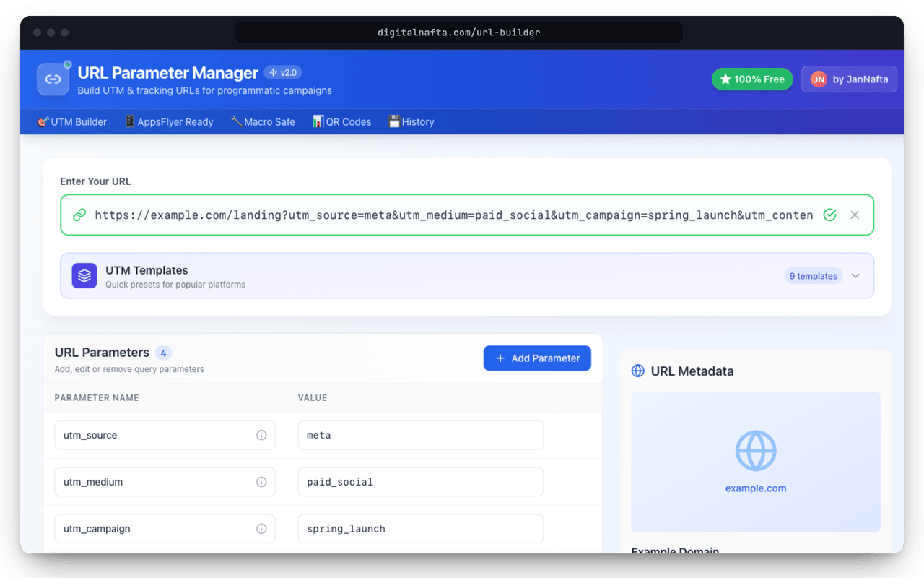Click the spring_launch value field
Image resolution: width=924 pixels, height=578 pixels.
pyautogui.click(x=421, y=529)
